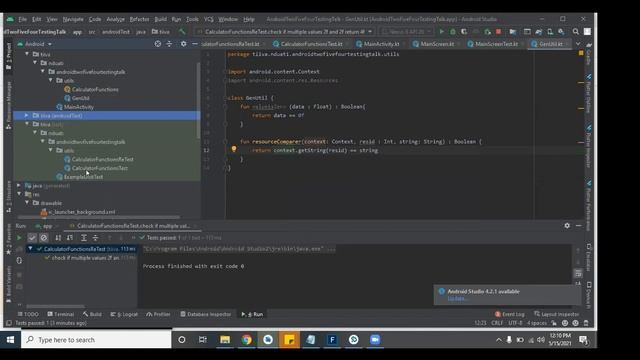Click the Debug bug icon in toolbar
This screenshot has width=640, height=360.
click(453, 31)
